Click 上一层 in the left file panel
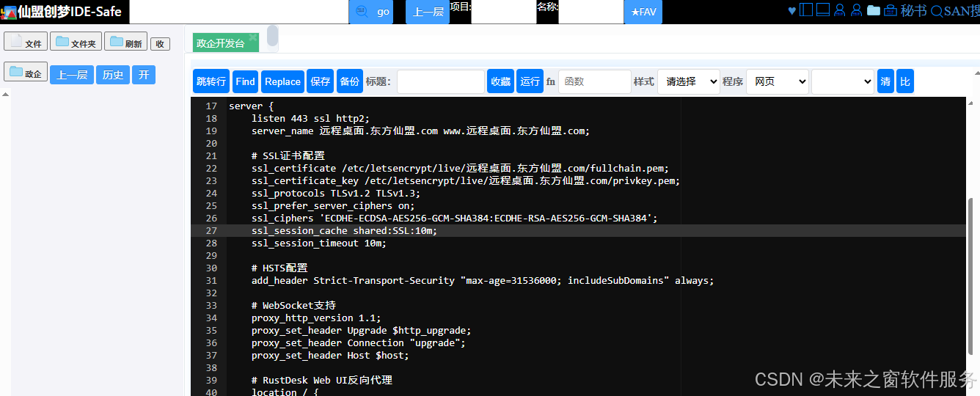980x396 pixels. pyautogui.click(x=72, y=75)
